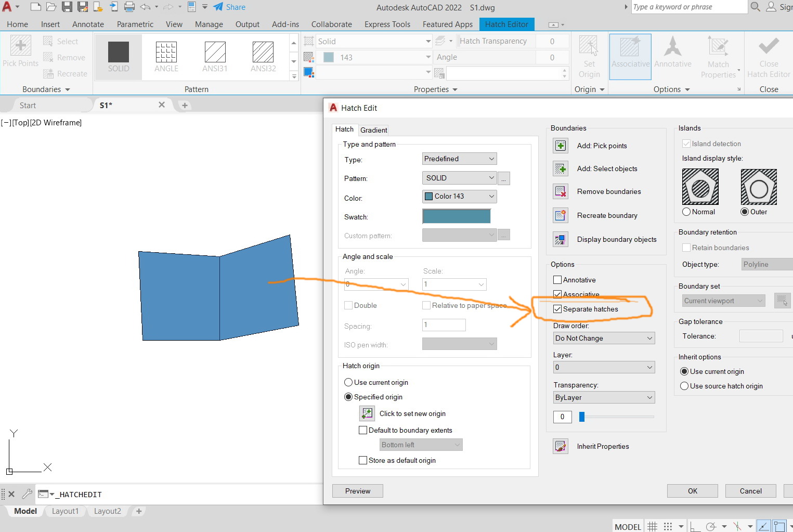Image resolution: width=793 pixels, height=532 pixels.
Task: Select the Use current origin radio button
Action: pyautogui.click(x=348, y=382)
